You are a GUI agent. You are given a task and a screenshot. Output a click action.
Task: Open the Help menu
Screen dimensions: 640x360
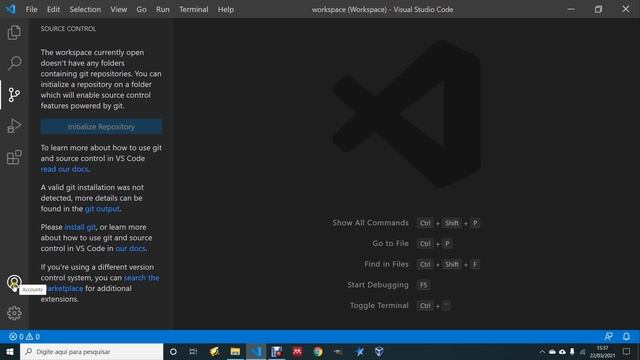click(x=226, y=9)
